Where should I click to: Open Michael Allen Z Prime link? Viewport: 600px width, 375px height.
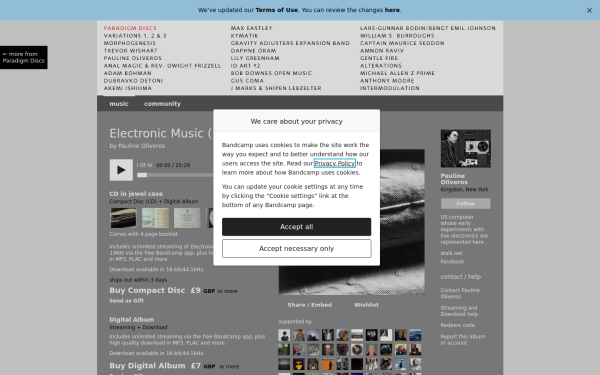pos(397,73)
